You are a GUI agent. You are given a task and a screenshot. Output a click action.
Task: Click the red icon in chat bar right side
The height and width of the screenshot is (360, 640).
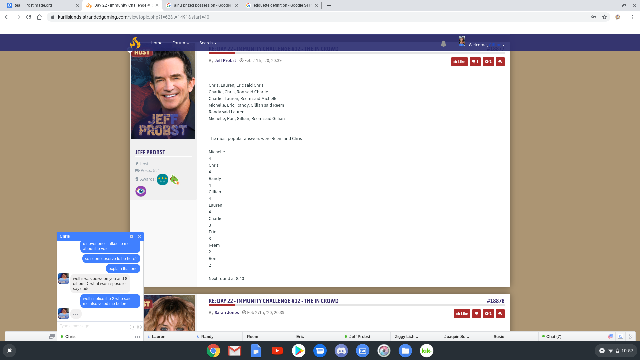point(611,337)
